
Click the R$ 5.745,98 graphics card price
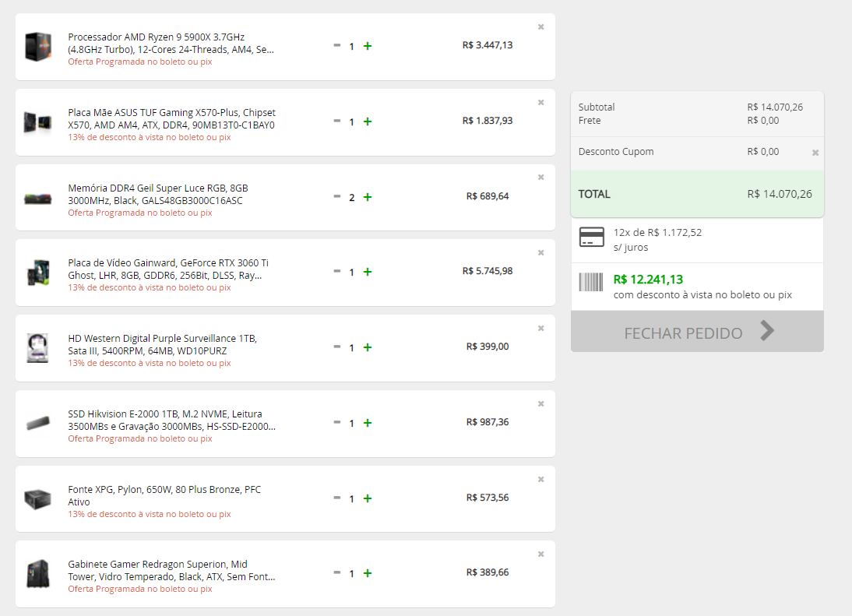coord(488,270)
